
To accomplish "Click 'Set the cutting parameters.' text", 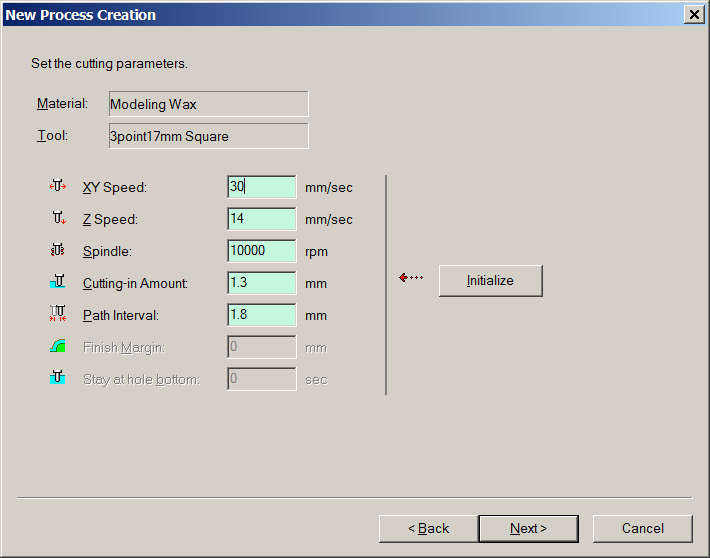I will coord(109,63).
